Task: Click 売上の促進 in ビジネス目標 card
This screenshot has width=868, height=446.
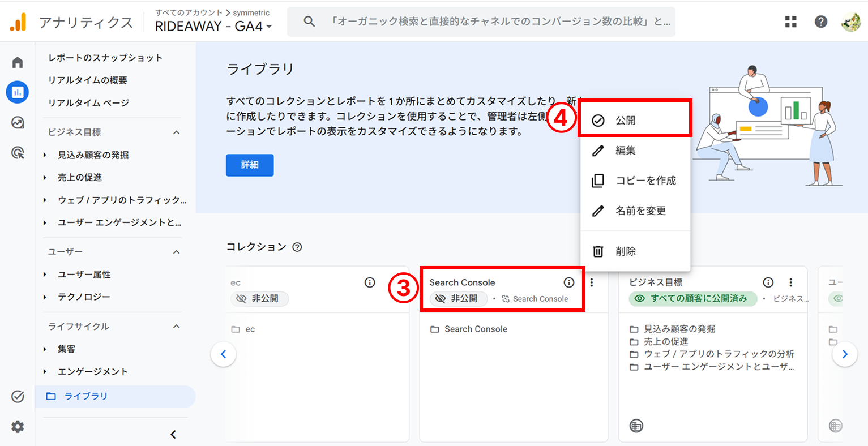Action: 666,341
